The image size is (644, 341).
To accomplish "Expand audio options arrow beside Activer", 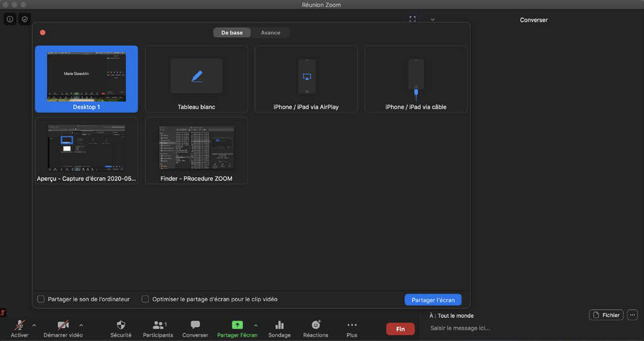I will 34,325.
